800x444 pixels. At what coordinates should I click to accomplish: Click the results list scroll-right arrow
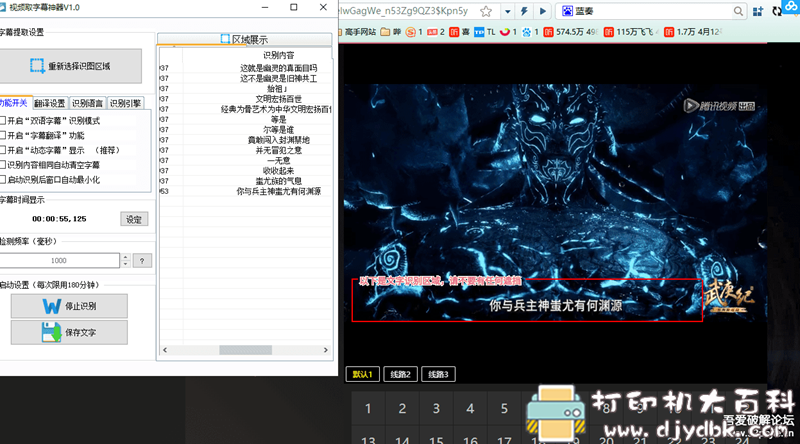pos(326,350)
